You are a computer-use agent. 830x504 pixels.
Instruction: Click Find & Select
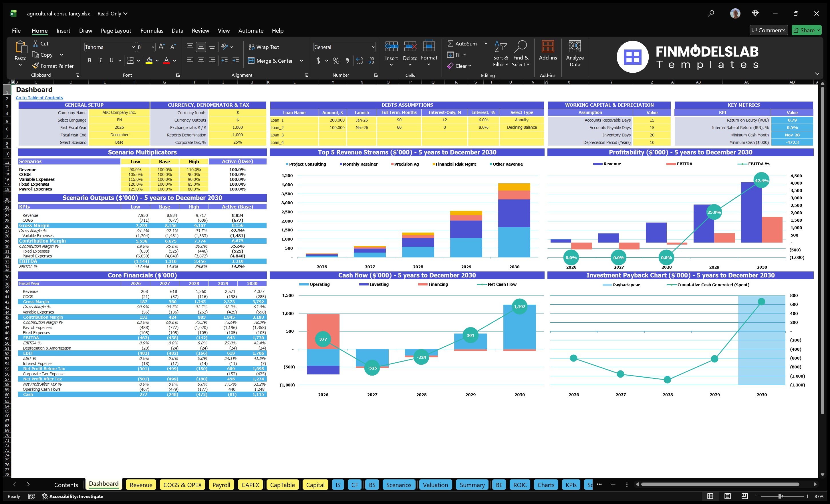click(521, 54)
